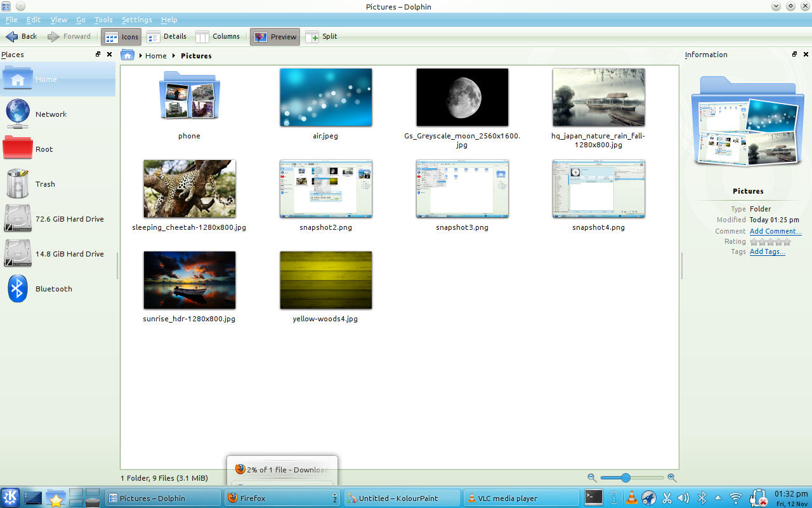
Task: Split the Dolphin view
Action: 322,36
